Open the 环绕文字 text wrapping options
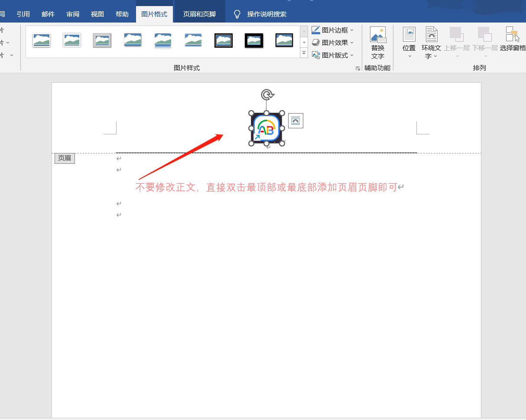This screenshot has width=526, height=420. pyautogui.click(x=431, y=42)
